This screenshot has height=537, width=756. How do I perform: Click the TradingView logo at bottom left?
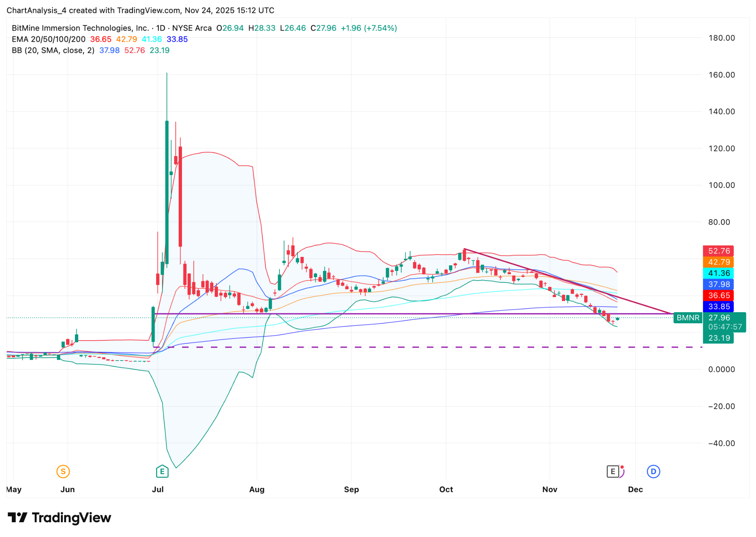(x=59, y=518)
